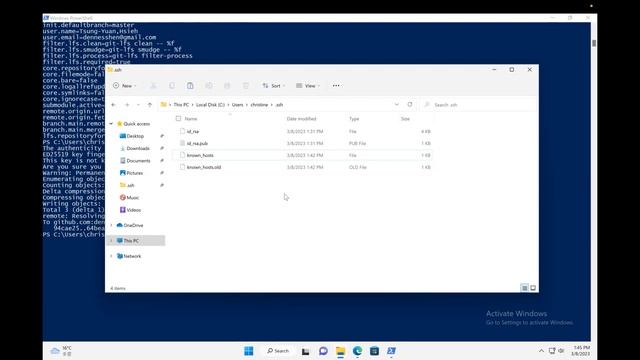Go up one folder level arrow
The image size is (640, 360).
pos(150,105)
